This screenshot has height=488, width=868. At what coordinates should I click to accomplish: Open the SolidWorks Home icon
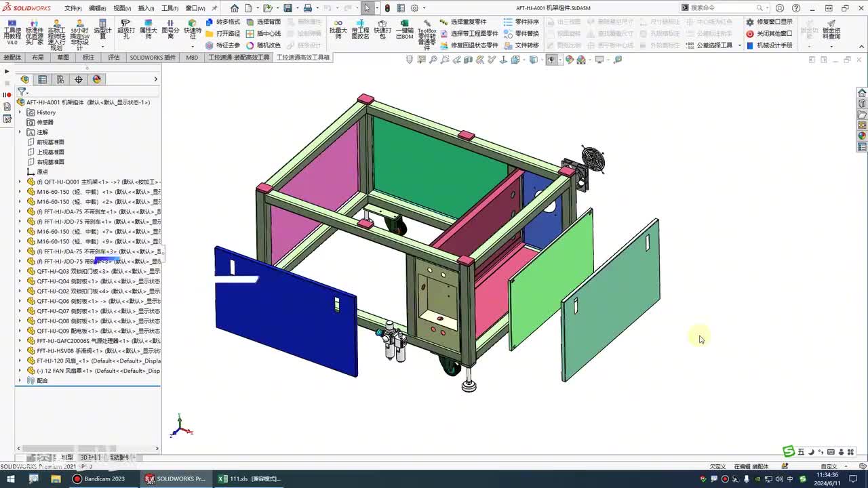click(235, 8)
